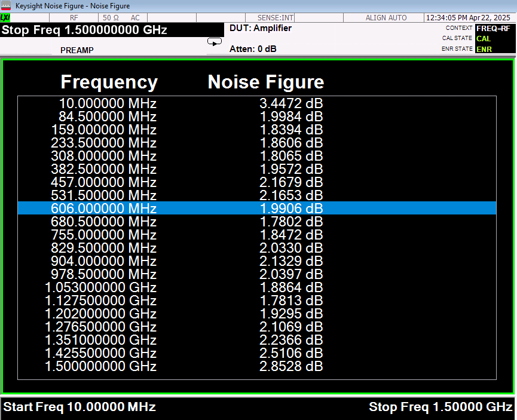Click the Stop Freq 1.500000000 GHz entry field
This screenshot has height=420, width=517.
point(85,30)
